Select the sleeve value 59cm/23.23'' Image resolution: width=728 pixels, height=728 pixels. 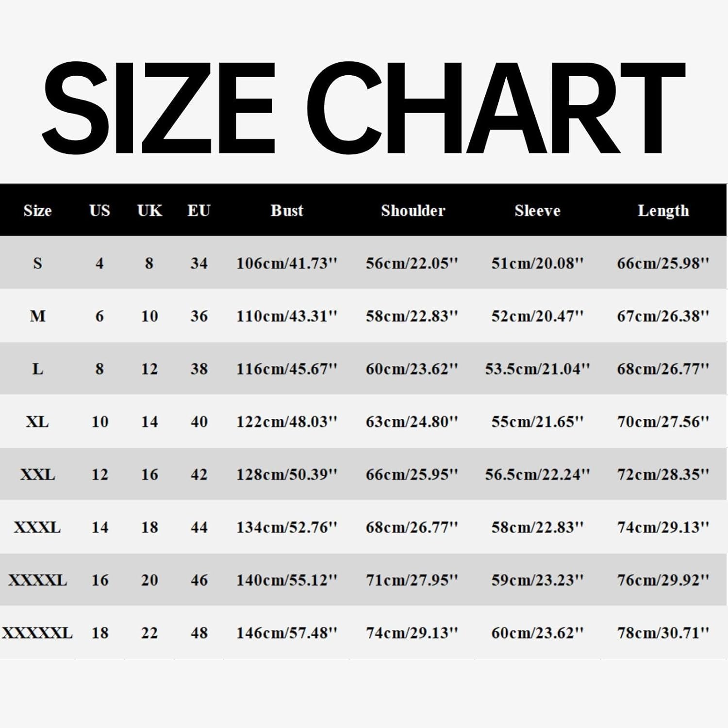pos(537,580)
